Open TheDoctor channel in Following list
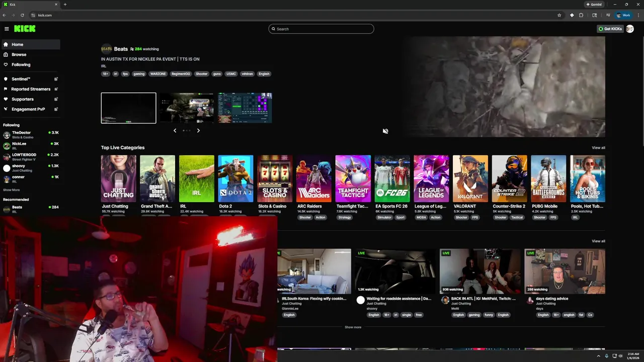 [30, 135]
